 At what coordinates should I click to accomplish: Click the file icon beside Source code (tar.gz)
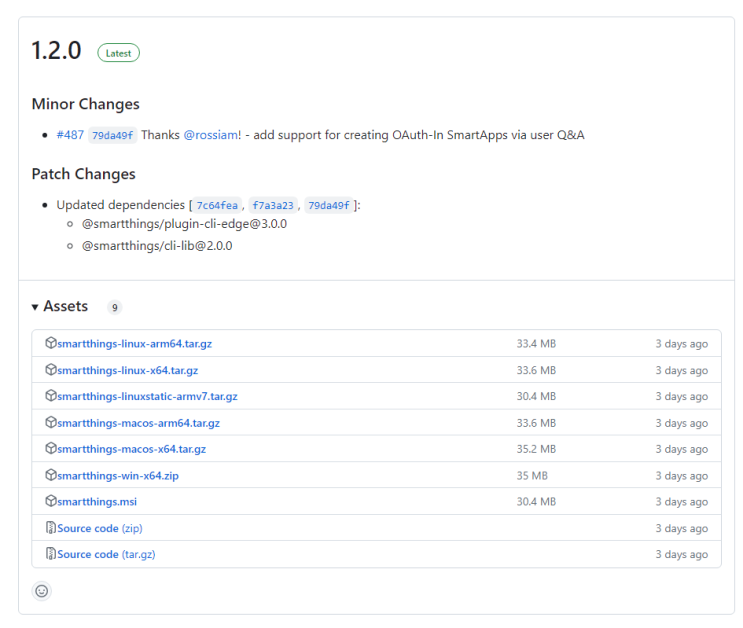click(51, 553)
